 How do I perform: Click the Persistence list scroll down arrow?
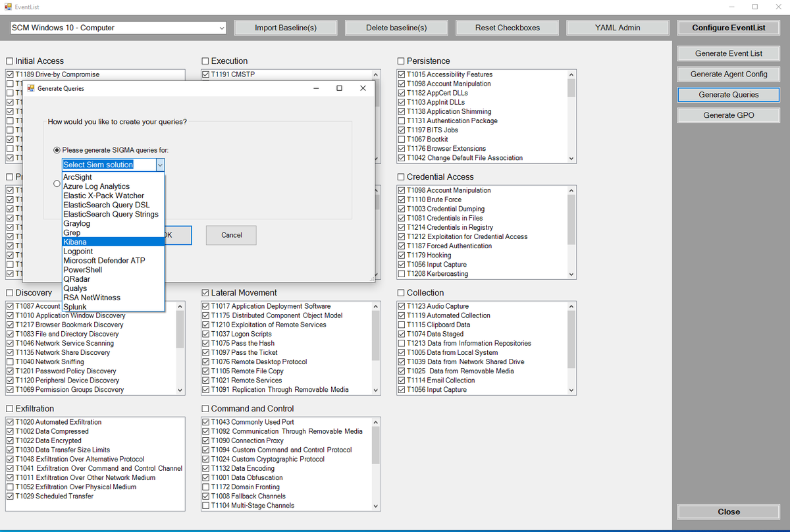[571, 159]
